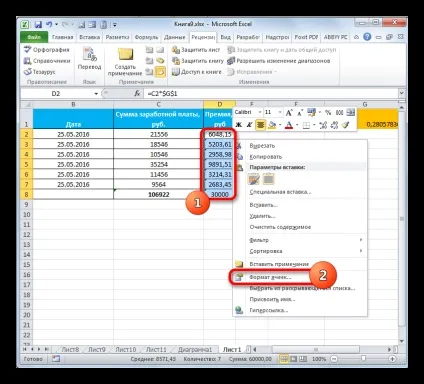Click the zoom in plus button
The height and width of the screenshot is (384, 424).
(392, 359)
